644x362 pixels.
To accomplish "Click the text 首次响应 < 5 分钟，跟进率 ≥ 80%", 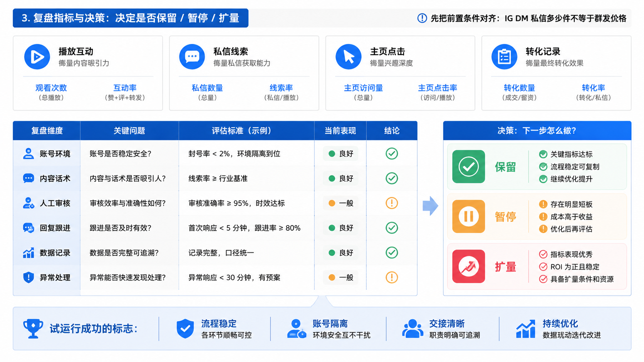I will coord(244,228).
